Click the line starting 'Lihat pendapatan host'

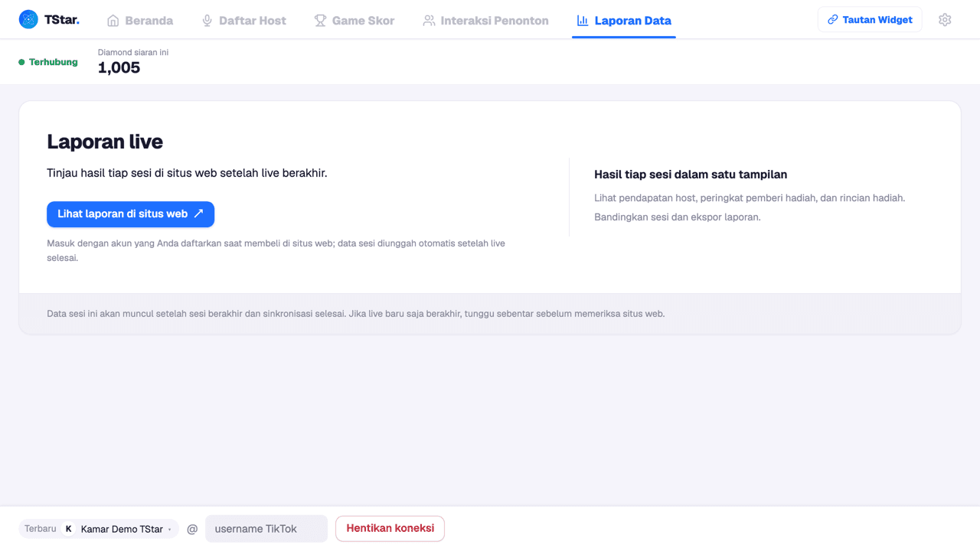750,198
